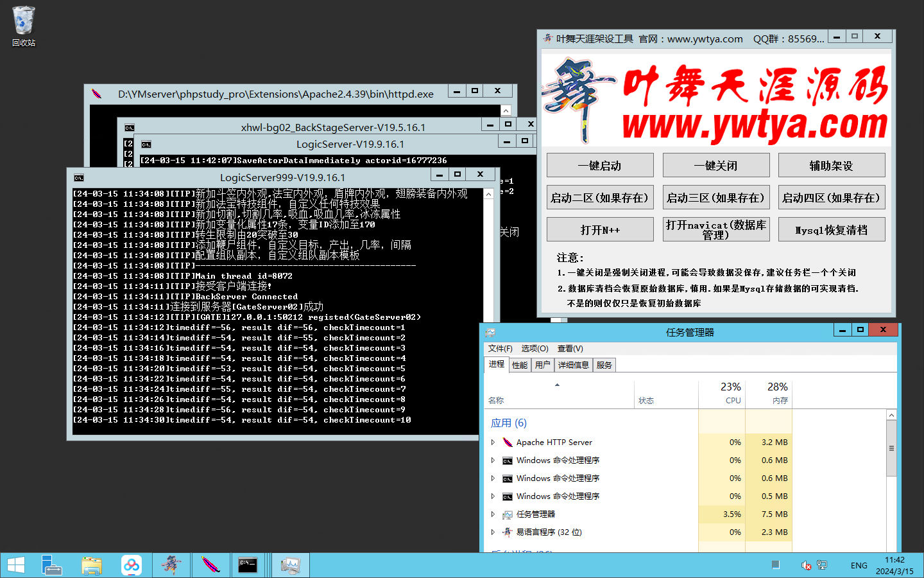
Task: Click the Windows Start button
Action: point(16,565)
